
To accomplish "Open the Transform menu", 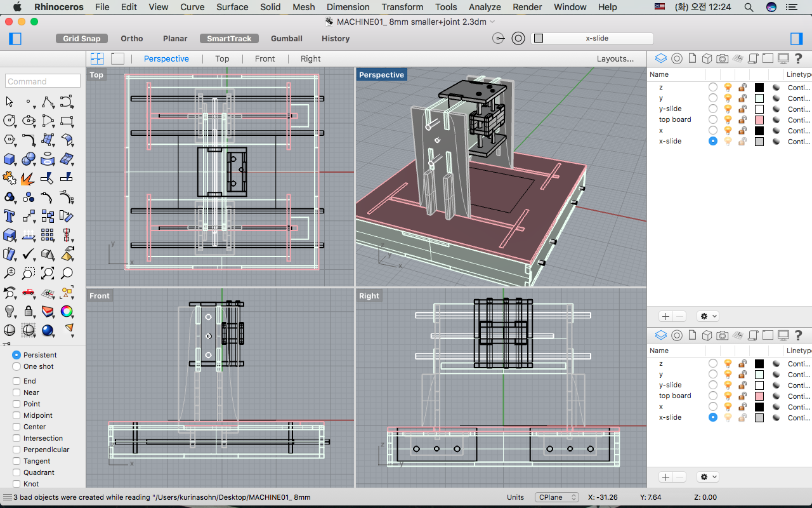I will pos(402,7).
